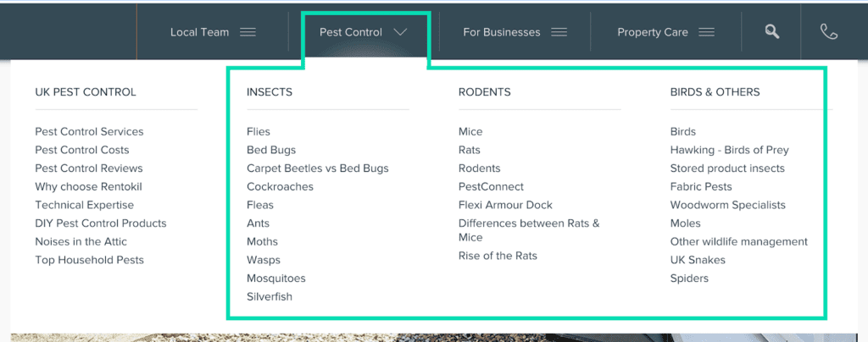This screenshot has width=868, height=342.
Task: Click the phone handset icon
Action: (x=829, y=32)
